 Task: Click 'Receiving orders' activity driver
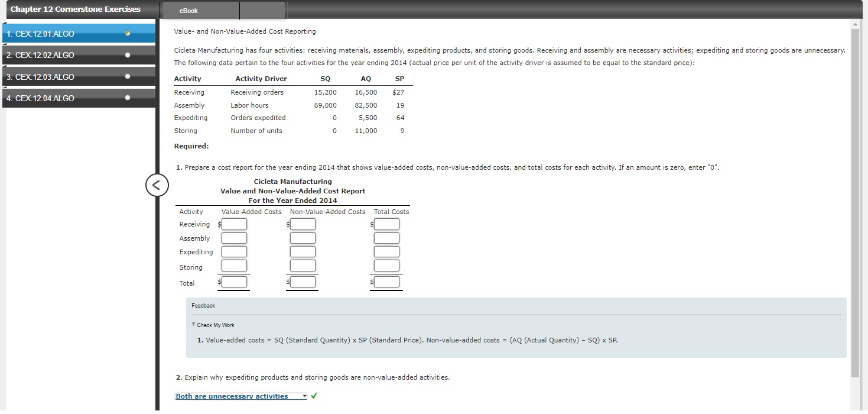pyautogui.click(x=257, y=92)
